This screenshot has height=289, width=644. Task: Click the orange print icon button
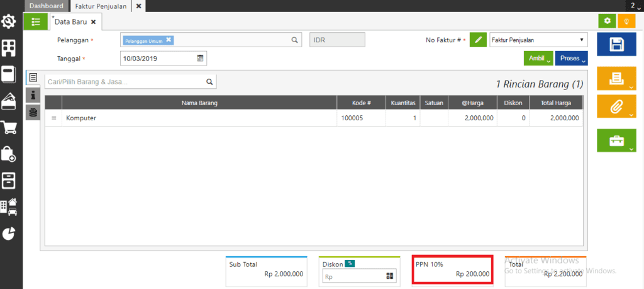(617, 77)
